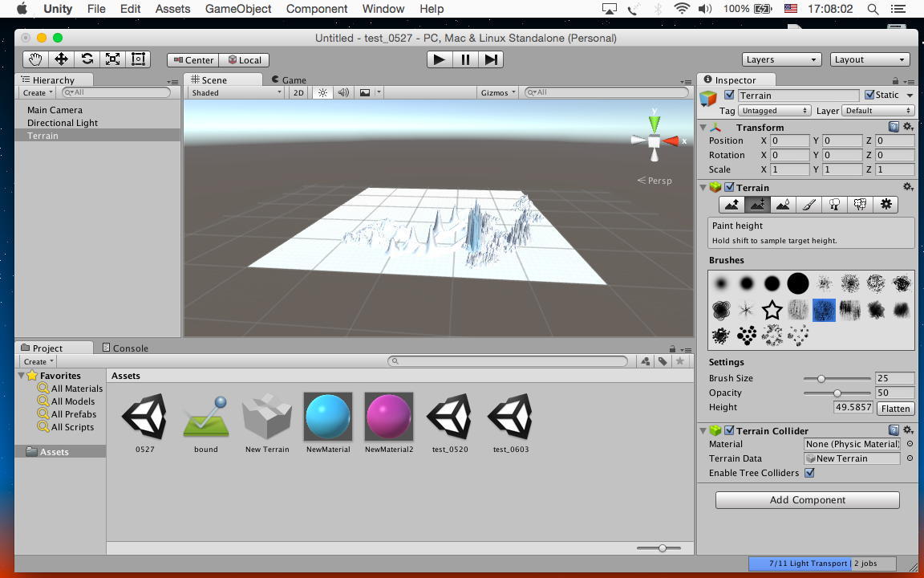Adjust the Brush Size slider
Screen dimensions: 924x578
821,378
